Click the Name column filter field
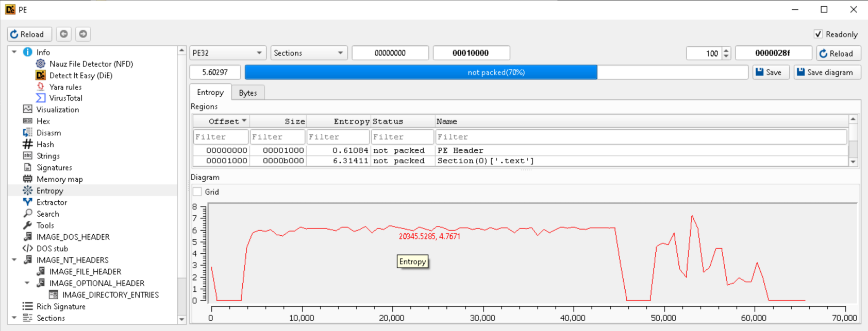Viewport: 868px width, 331px height. [x=641, y=137]
